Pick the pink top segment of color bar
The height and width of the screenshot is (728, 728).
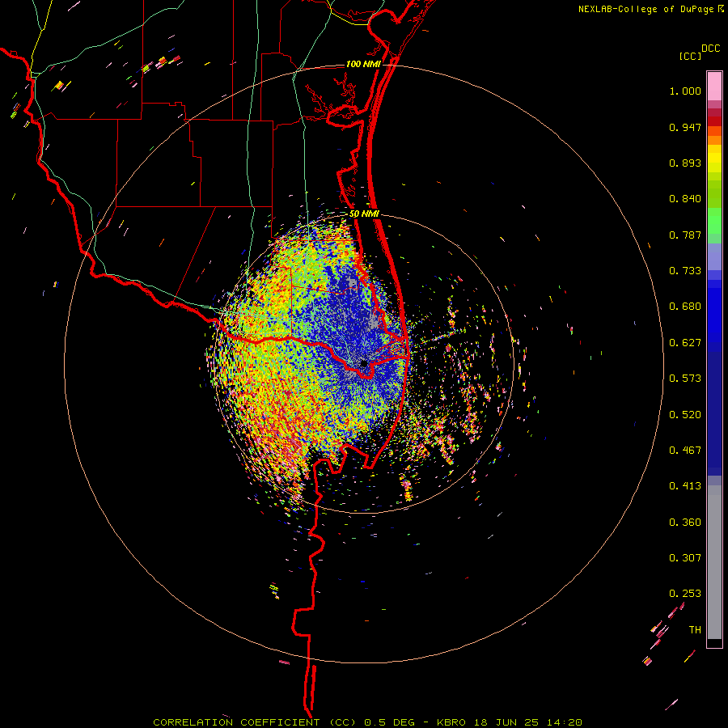tap(714, 87)
